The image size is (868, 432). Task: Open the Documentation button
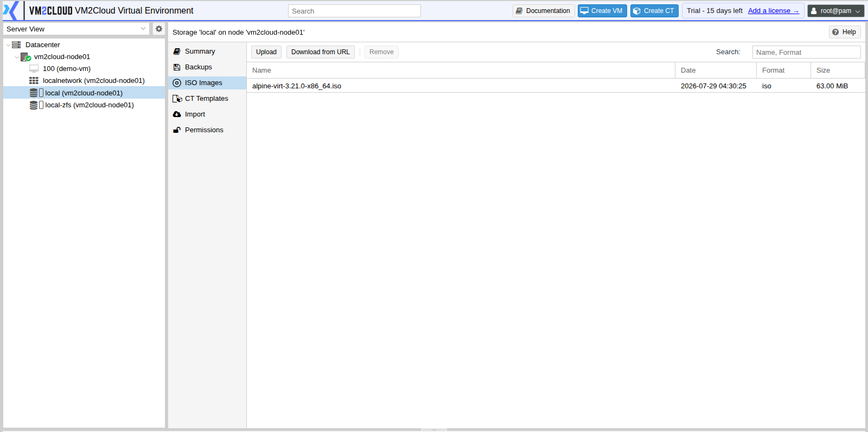[x=544, y=11]
